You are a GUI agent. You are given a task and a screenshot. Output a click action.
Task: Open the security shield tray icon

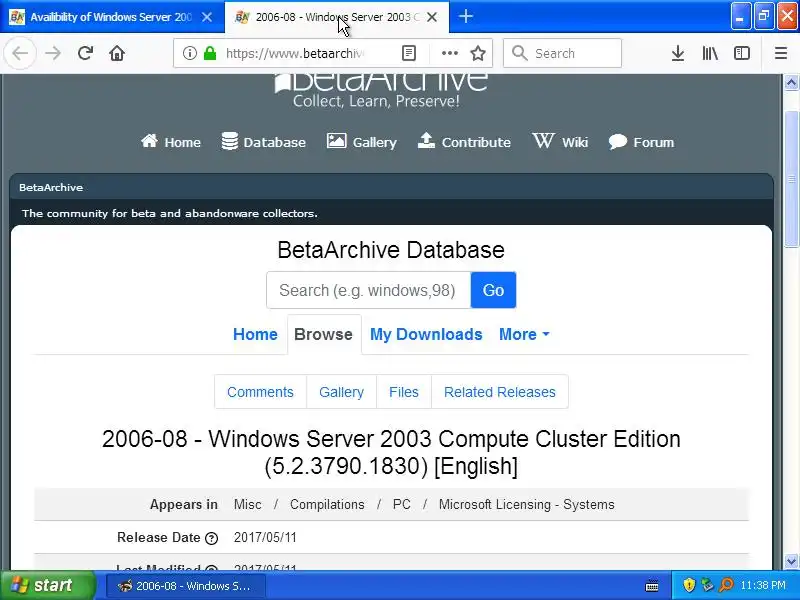click(689, 585)
